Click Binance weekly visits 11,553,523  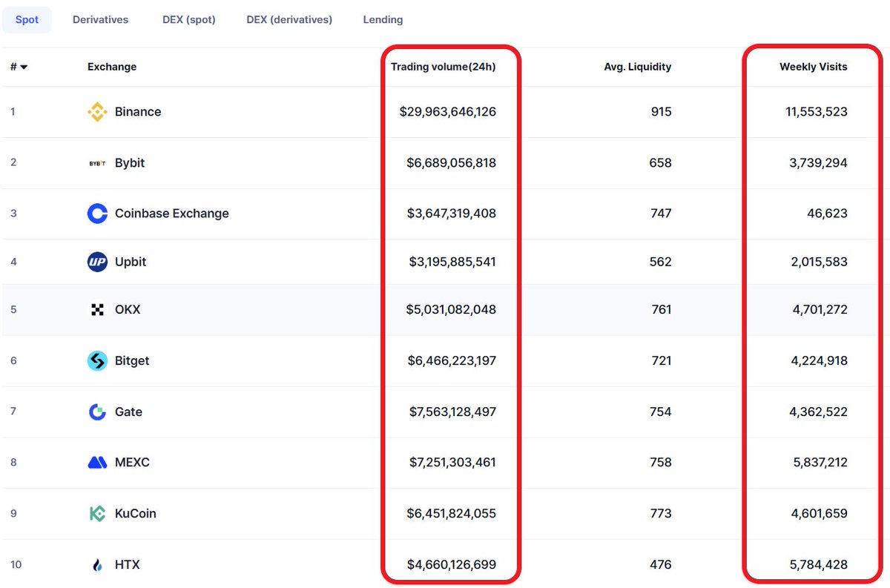coord(817,112)
